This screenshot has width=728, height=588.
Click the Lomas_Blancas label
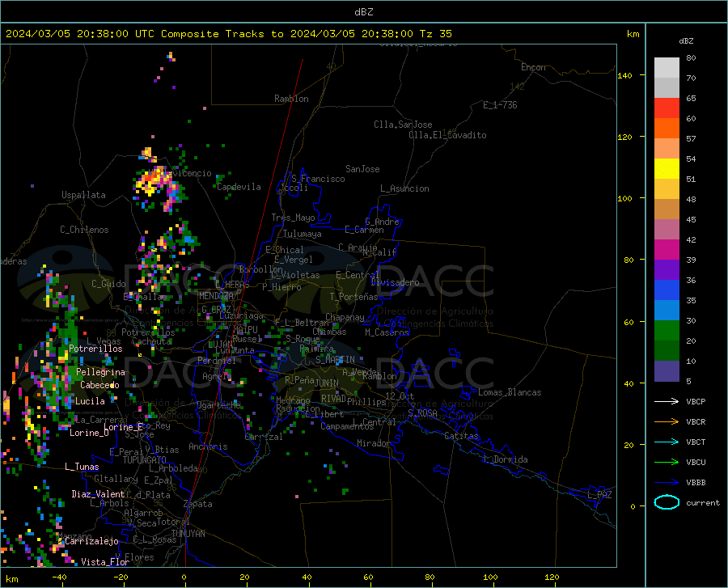tap(510, 392)
